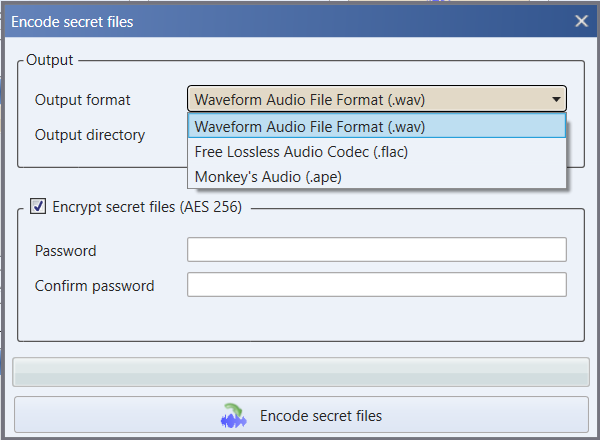The height and width of the screenshot is (440, 600).
Task: Close the Encode secret files dialog
Action: tap(581, 20)
